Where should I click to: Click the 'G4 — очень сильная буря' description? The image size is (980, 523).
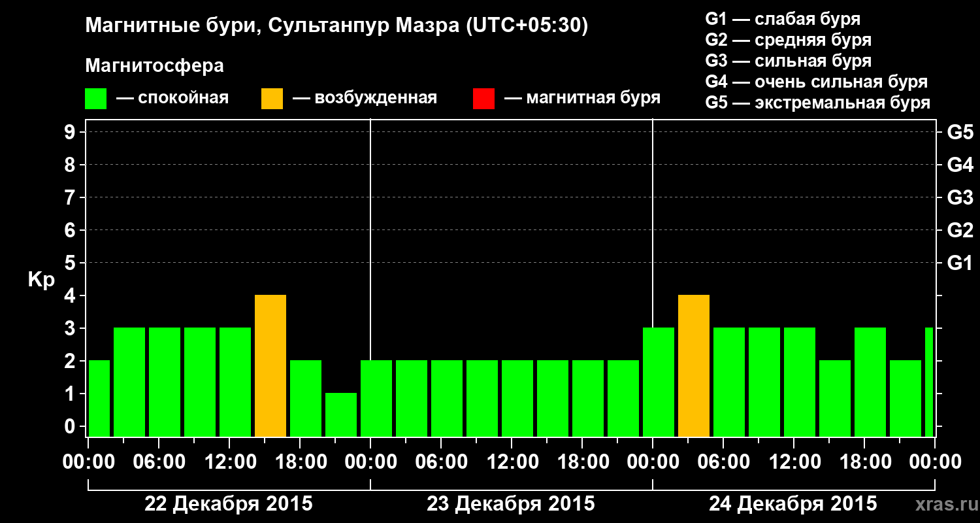817,82
